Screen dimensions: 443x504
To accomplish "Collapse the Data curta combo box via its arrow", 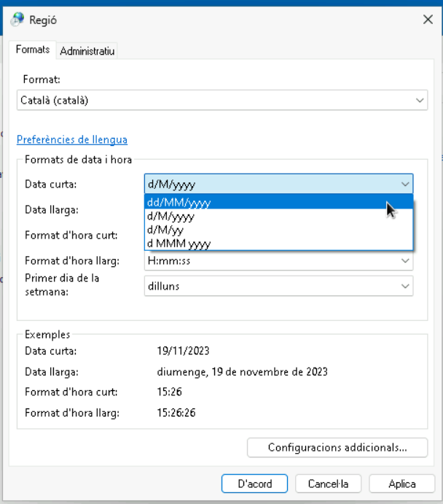I will pos(405,185).
